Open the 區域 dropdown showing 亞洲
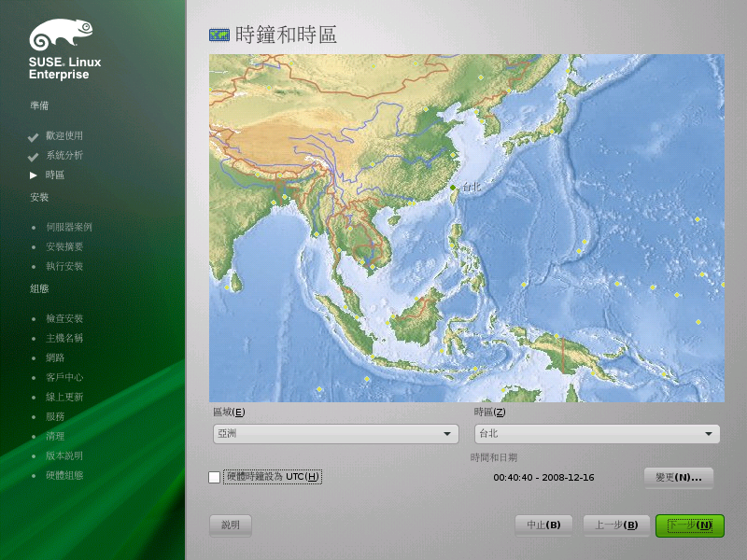The width and height of the screenshot is (747, 560). coord(336,434)
